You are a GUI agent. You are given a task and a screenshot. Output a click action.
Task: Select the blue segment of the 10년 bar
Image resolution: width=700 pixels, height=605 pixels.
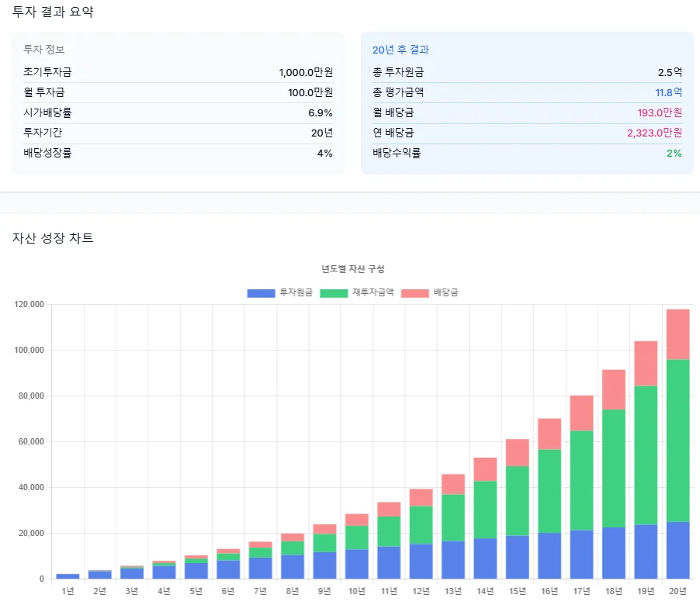(357, 564)
